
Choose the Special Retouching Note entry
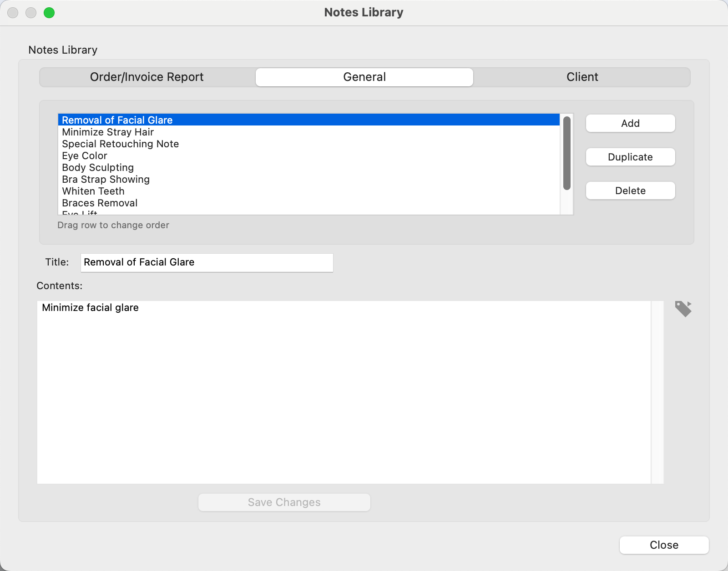point(121,144)
